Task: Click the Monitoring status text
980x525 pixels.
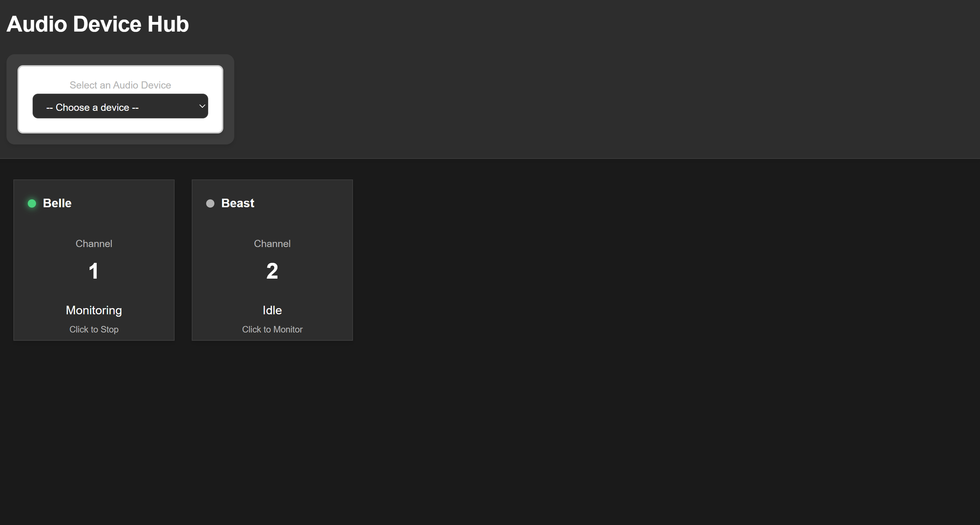Action: [x=94, y=310]
